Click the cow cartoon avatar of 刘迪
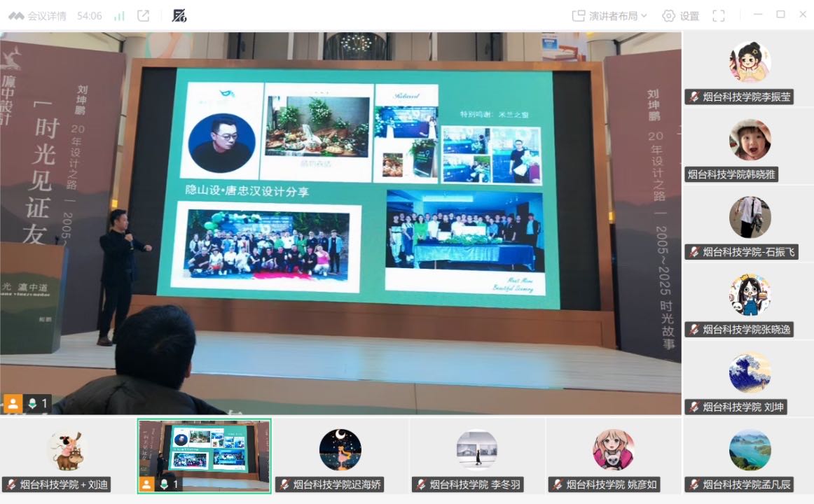 click(67, 450)
